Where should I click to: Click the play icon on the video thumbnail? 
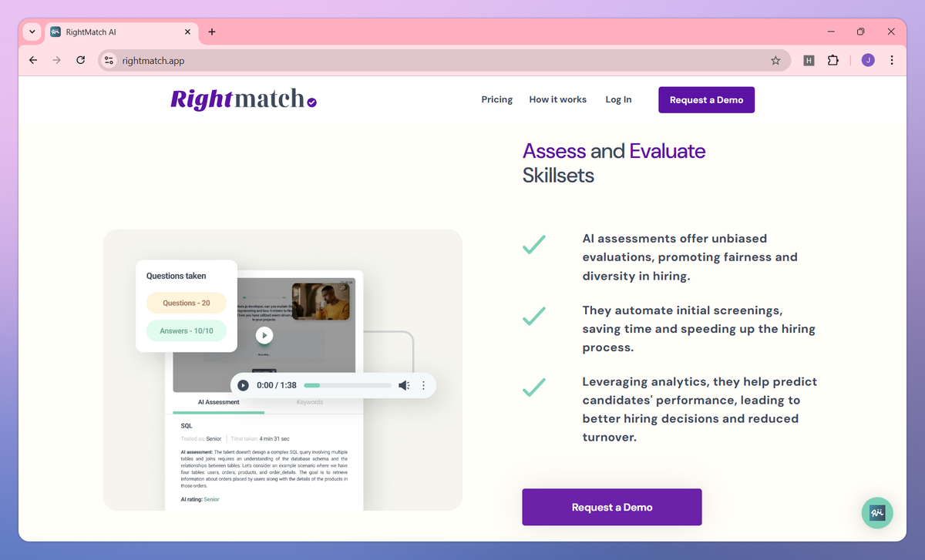[264, 335]
